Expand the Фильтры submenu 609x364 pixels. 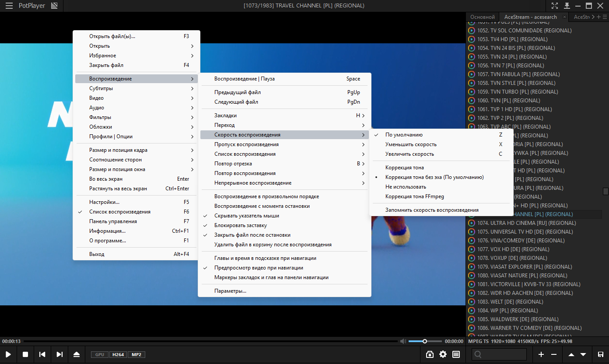pos(136,117)
